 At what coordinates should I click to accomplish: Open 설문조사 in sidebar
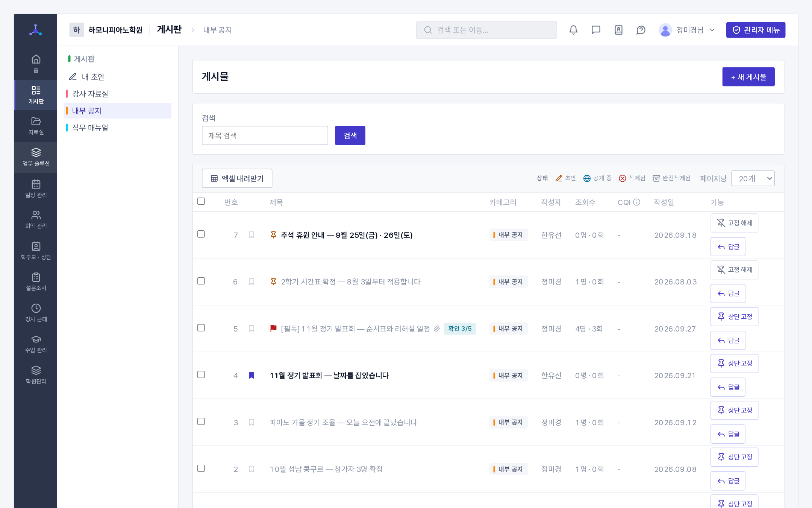36,282
